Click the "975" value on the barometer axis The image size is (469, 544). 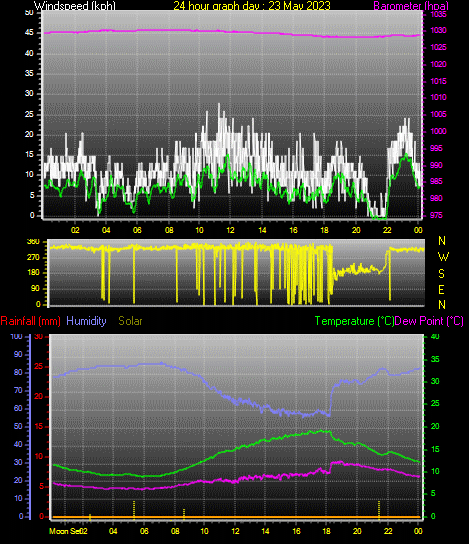[436, 215]
